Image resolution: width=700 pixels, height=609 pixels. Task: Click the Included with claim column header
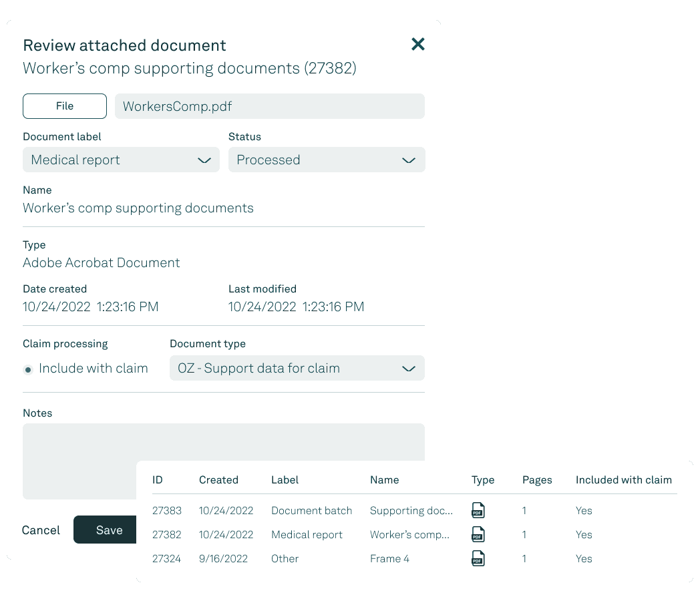point(623,480)
